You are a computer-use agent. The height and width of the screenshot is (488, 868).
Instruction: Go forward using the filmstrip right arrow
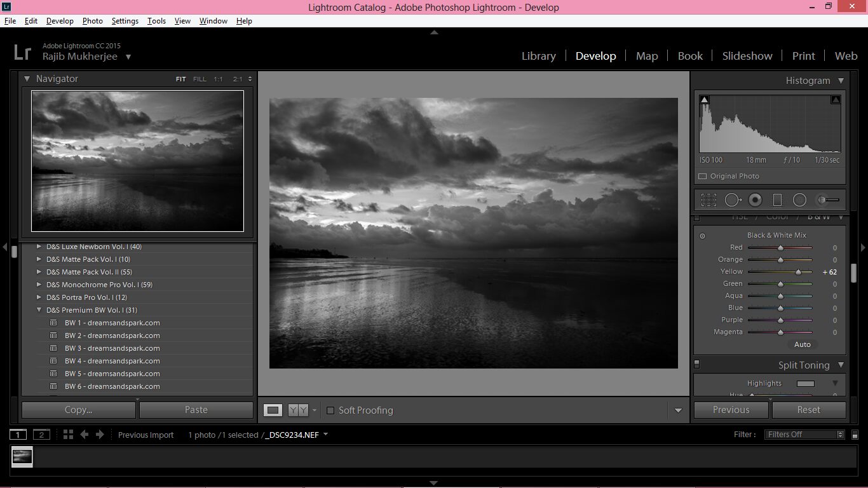pos(100,435)
